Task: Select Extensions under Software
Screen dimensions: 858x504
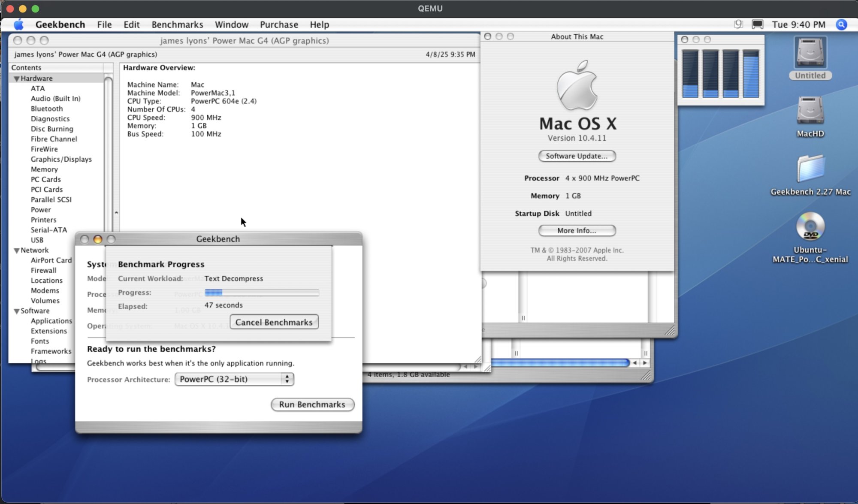Action: pos(49,331)
